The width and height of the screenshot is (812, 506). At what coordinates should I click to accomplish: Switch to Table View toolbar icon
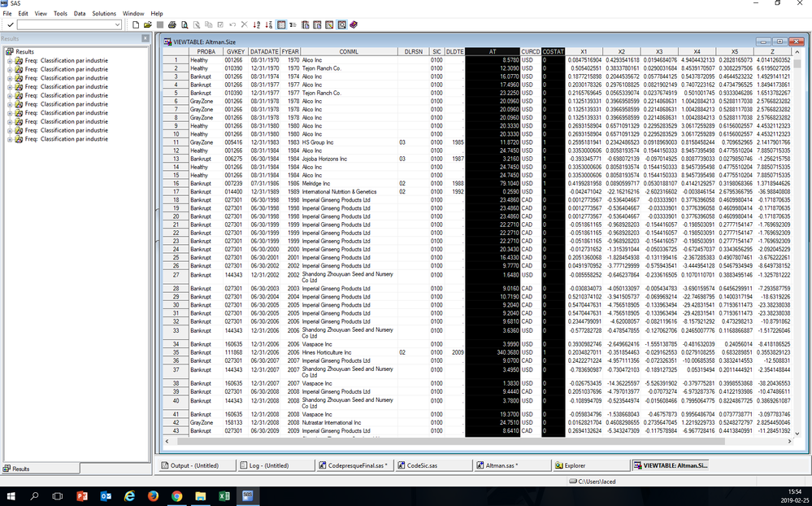click(281, 25)
